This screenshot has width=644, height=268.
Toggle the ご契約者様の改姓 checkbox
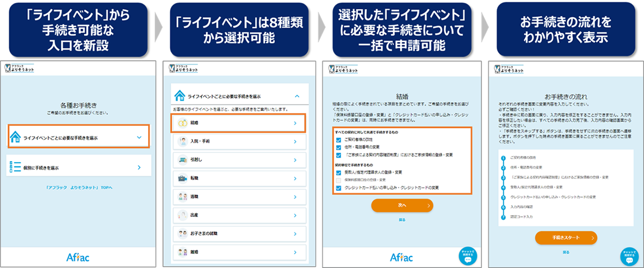(339, 140)
